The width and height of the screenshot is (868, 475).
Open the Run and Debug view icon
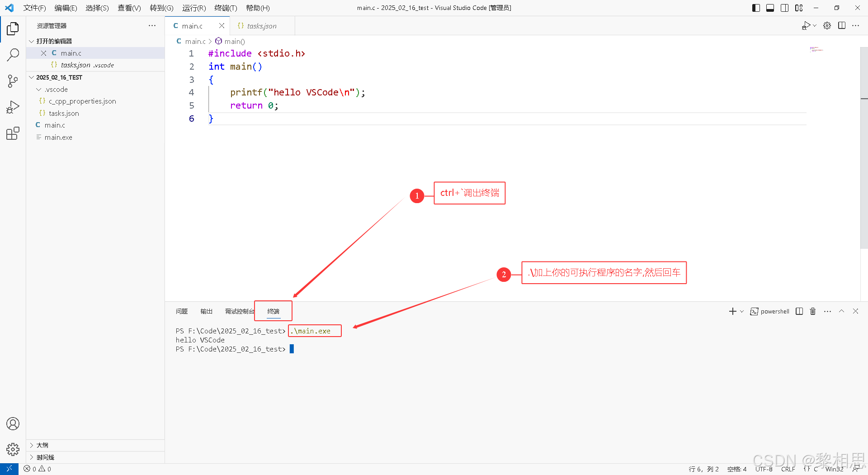[13, 108]
